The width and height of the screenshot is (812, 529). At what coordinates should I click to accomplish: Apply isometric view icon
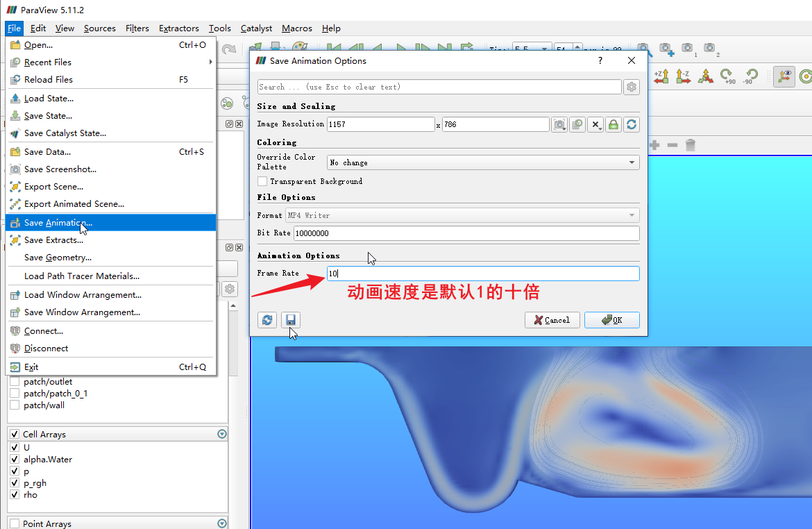click(705, 76)
